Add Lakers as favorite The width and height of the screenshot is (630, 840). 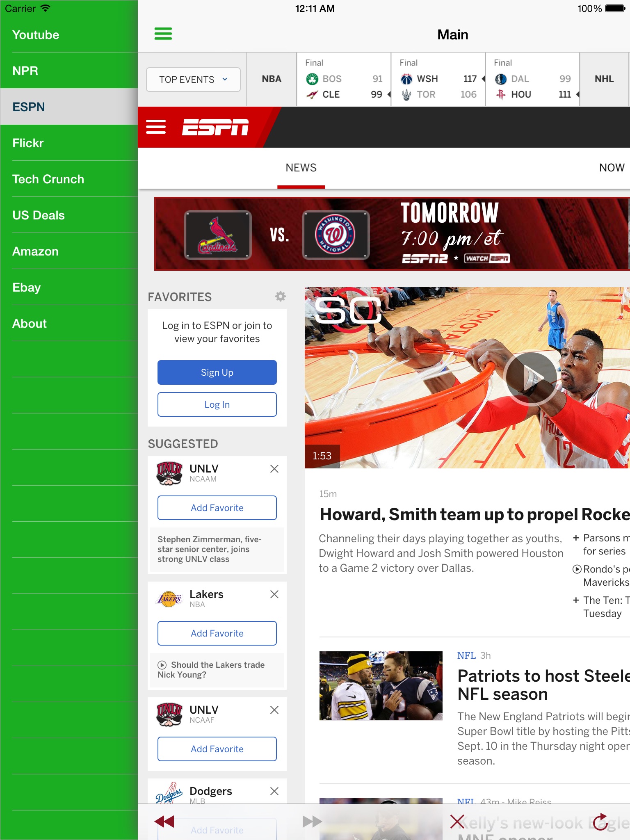click(217, 633)
